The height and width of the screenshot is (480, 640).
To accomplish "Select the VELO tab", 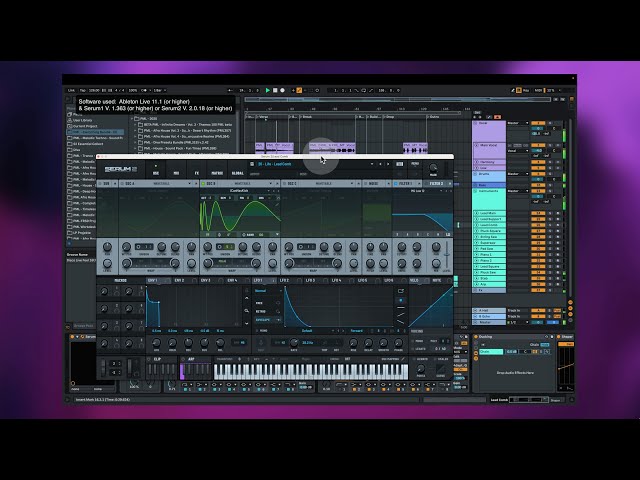I will [418, 280].
